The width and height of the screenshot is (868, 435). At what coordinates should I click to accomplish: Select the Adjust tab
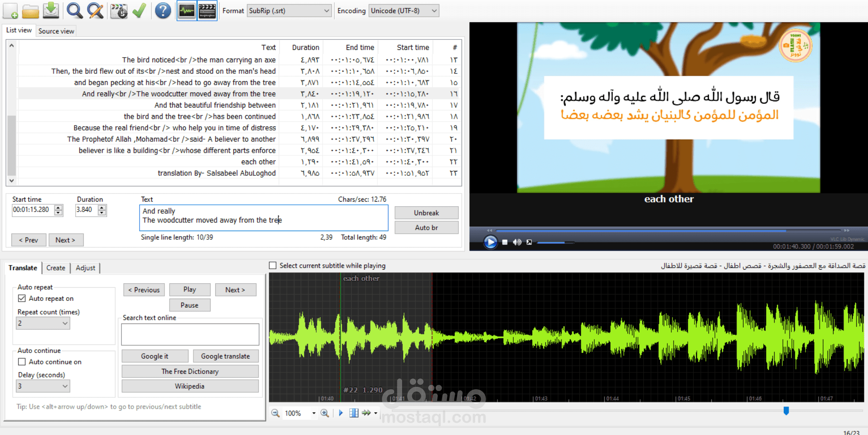86,268
